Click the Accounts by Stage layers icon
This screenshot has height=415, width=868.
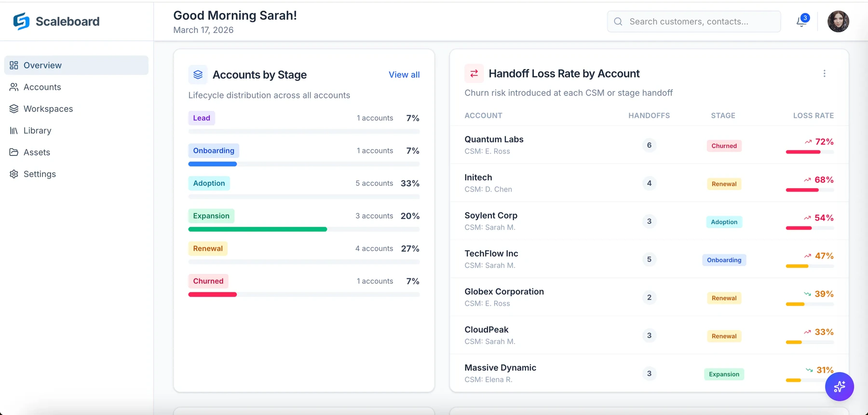coord(198,75)
